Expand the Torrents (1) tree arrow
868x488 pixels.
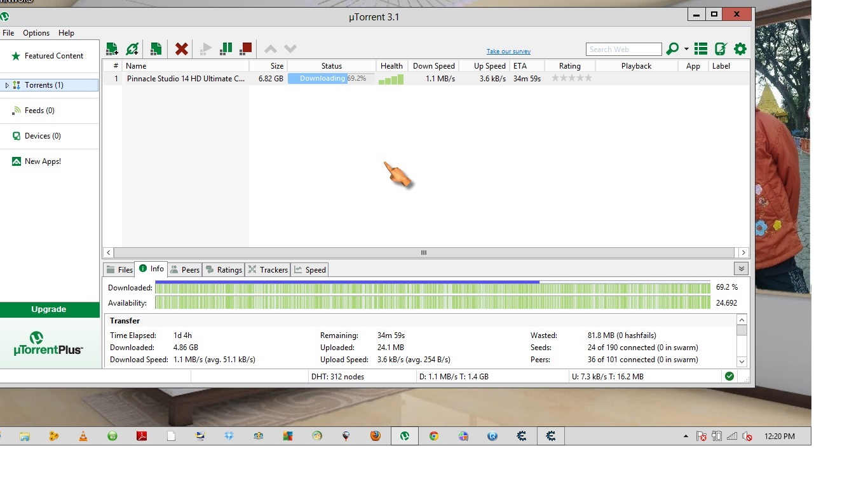coord(7,85)
